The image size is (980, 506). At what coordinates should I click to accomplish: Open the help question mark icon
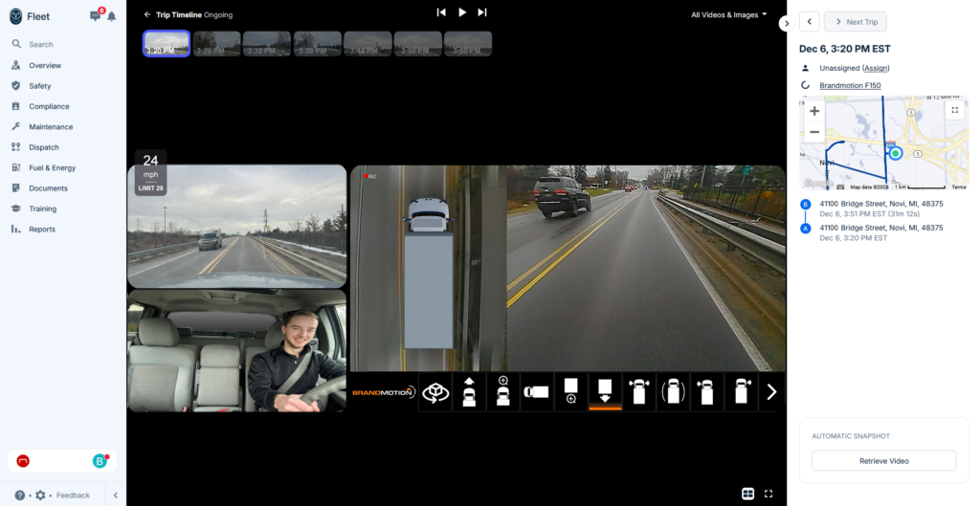pos(20,495)
